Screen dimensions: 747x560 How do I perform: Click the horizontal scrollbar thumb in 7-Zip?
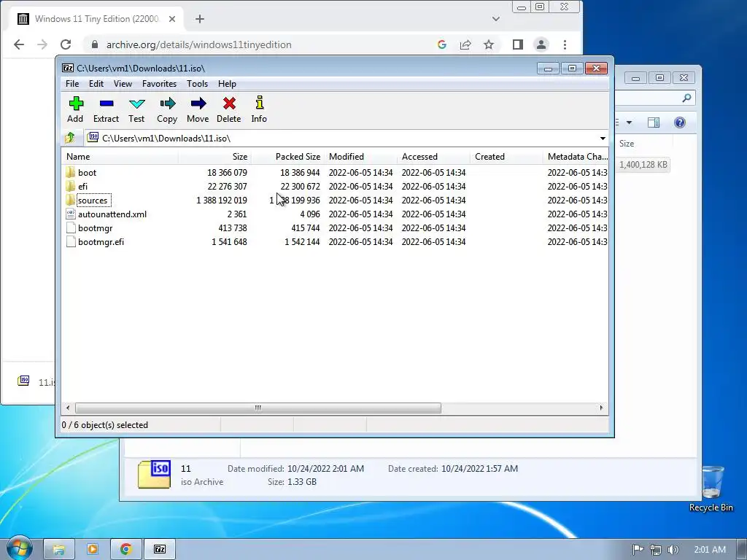pyautogui.click(x=258, y=408)
